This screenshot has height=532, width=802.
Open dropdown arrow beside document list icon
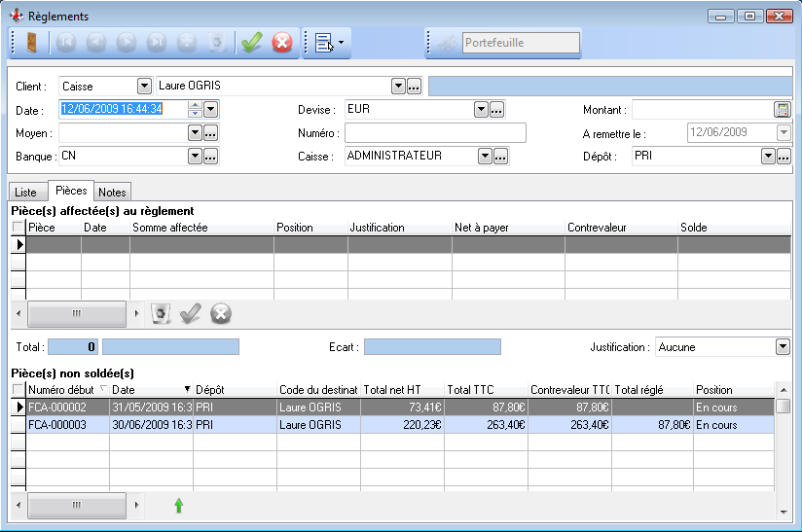tap(342, 43)
